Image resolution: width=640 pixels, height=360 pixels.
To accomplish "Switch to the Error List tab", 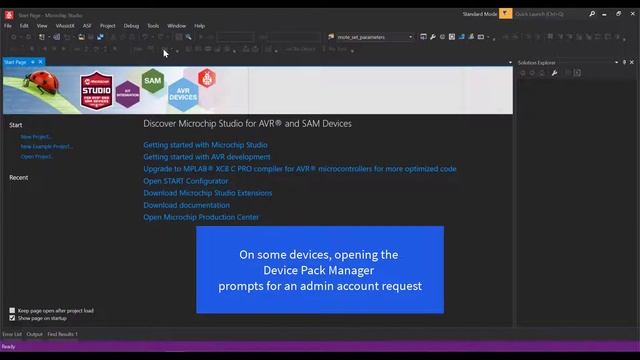I will 12,334.
